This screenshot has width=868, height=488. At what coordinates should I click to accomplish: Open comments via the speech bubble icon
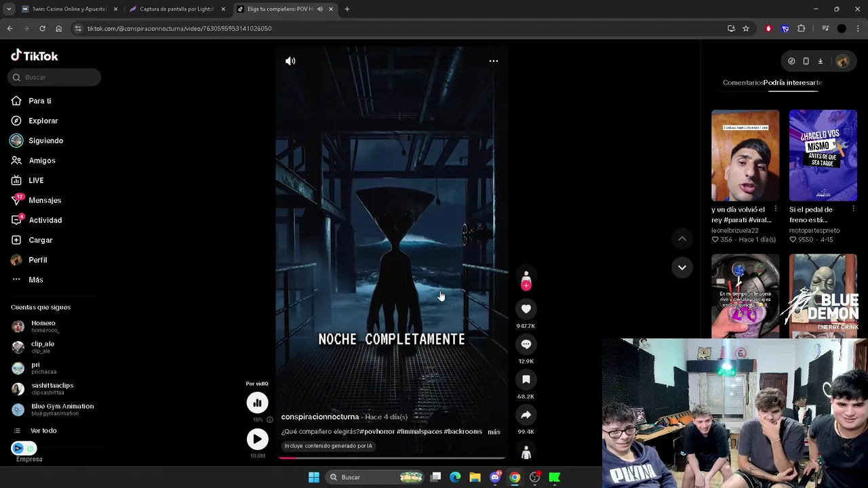[x=526, y=344]
